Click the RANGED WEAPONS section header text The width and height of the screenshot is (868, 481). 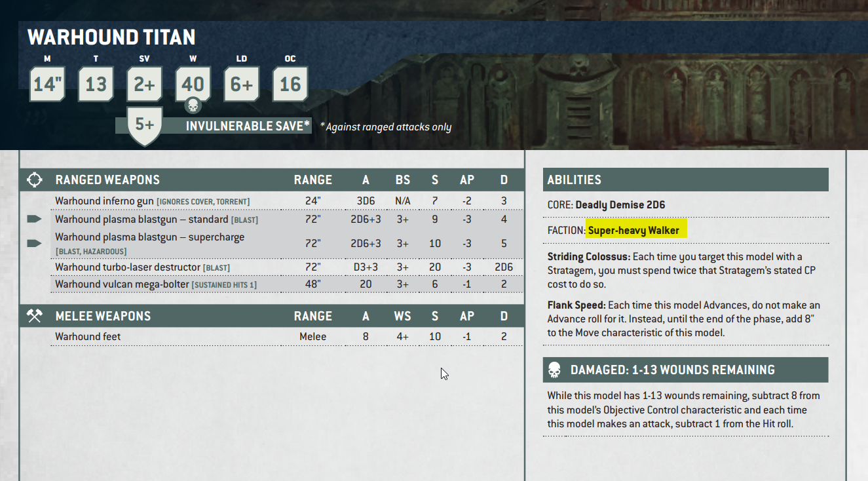point(107,180)
